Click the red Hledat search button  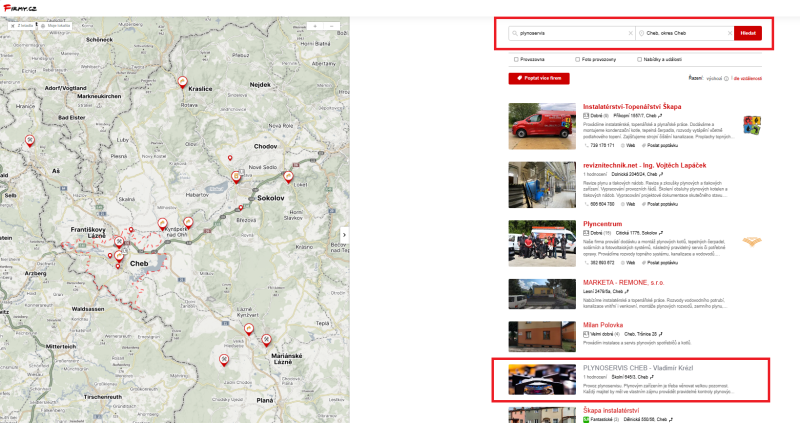pos(748,33)
